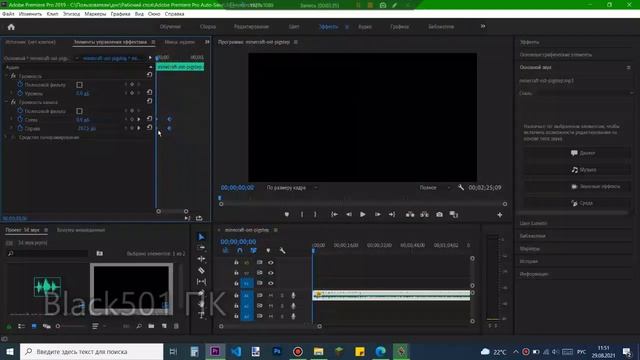
Task: Click Mark In in Program monitor
Action: click(x=302, y=214)
